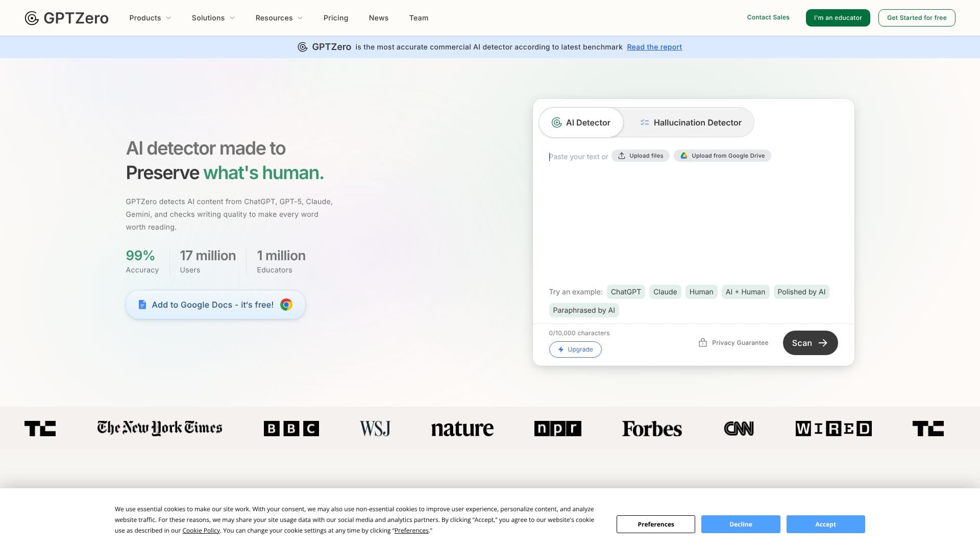
Task: Open the Team page
Action: [x=419, y=18]
